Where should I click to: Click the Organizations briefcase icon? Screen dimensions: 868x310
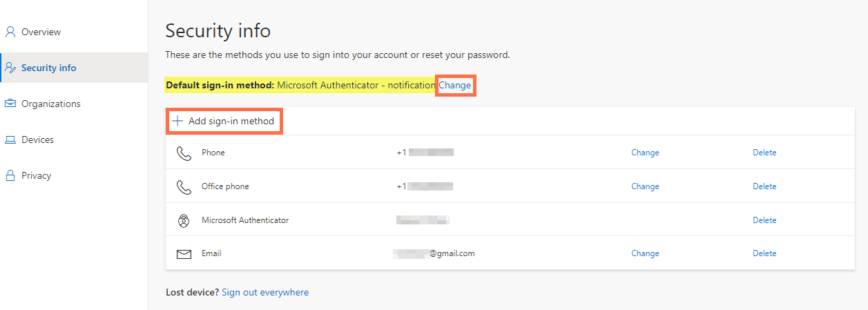tap(10, 104)
